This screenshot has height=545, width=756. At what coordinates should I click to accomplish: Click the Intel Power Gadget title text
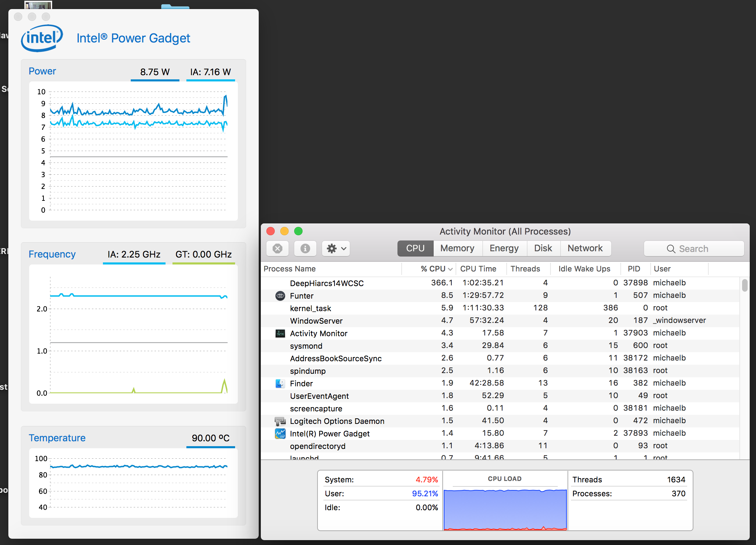pyautogui.click(x=134, y=38)
